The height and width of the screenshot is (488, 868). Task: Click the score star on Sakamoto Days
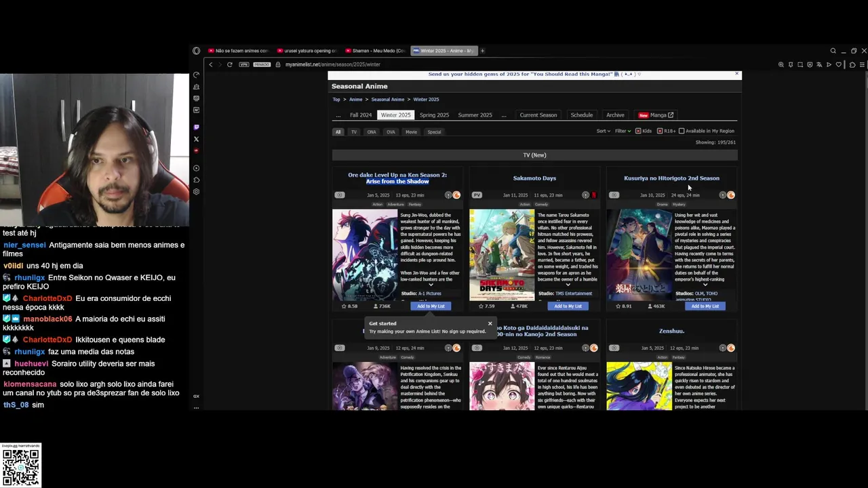(x=481, y=306)
